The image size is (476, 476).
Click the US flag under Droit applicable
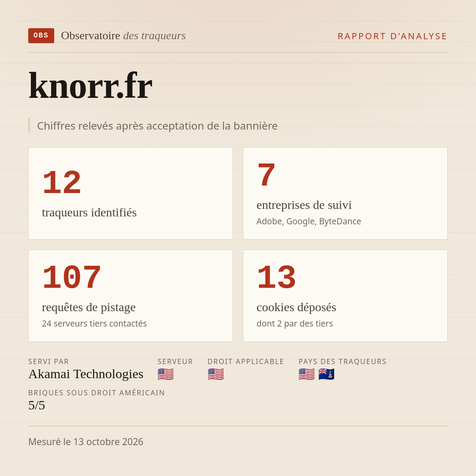point(216,374)
